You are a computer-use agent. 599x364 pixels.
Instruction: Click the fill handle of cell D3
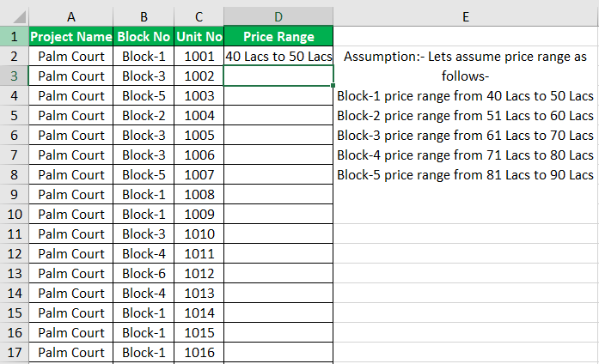click(333, 86)
